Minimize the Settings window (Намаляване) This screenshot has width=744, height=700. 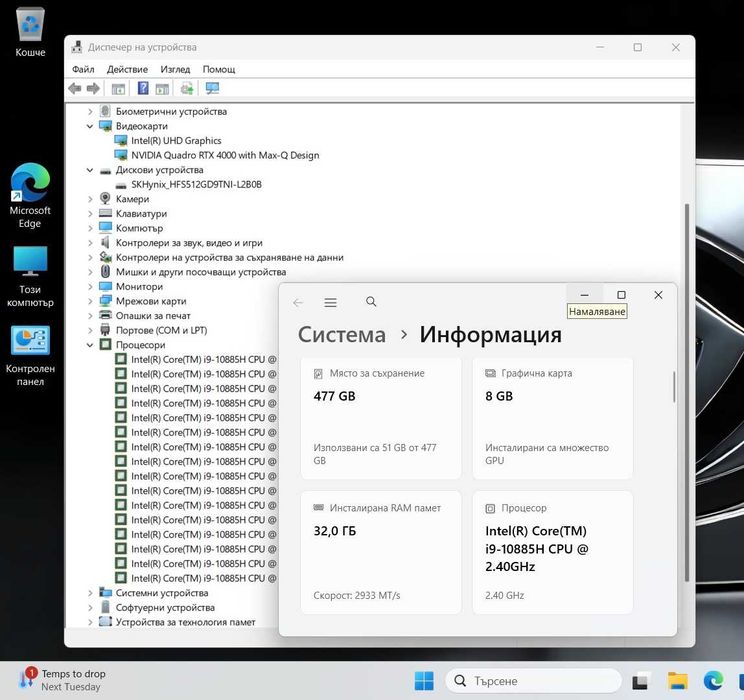(x=585, y=295)
